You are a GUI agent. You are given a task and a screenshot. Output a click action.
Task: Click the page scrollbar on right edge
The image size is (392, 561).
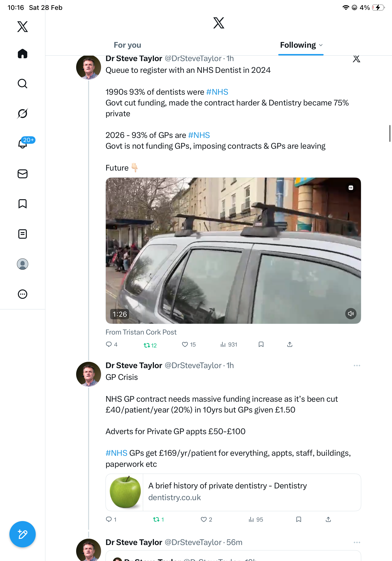390,133
